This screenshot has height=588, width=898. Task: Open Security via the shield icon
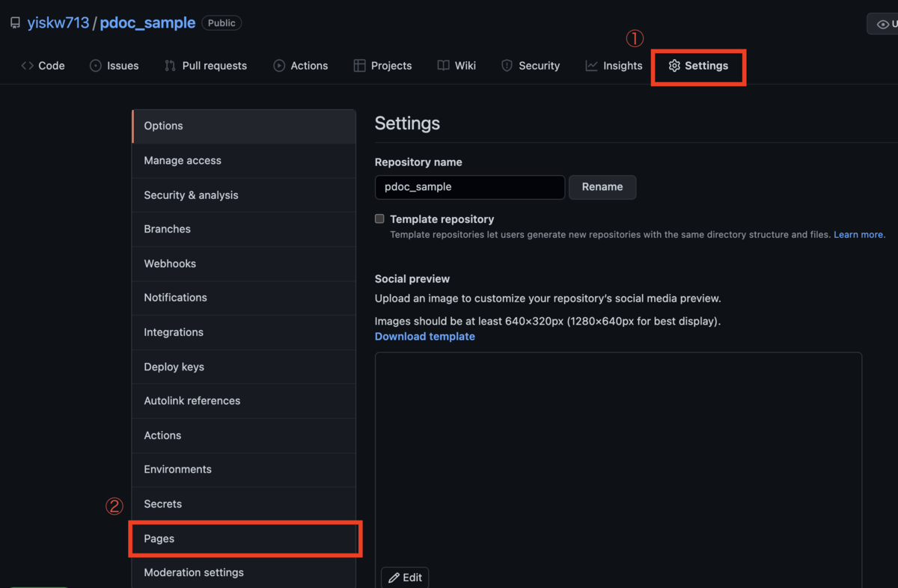(507, 66)
